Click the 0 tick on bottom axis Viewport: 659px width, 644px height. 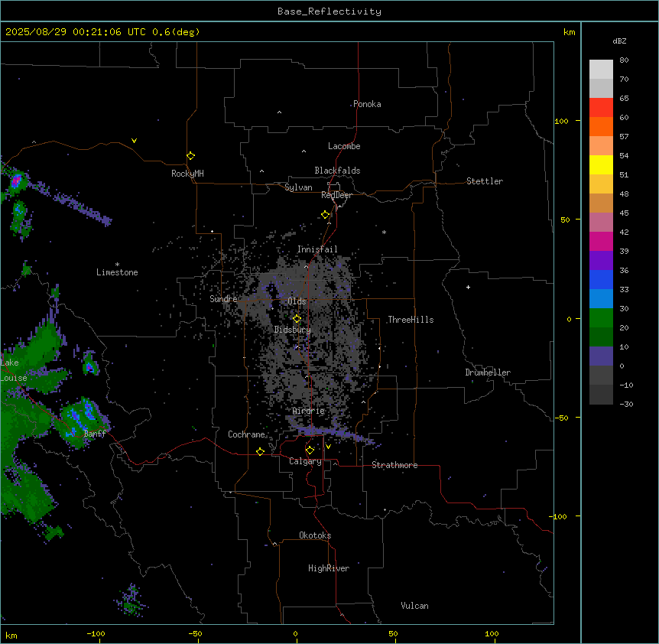(x=295, y=633)
